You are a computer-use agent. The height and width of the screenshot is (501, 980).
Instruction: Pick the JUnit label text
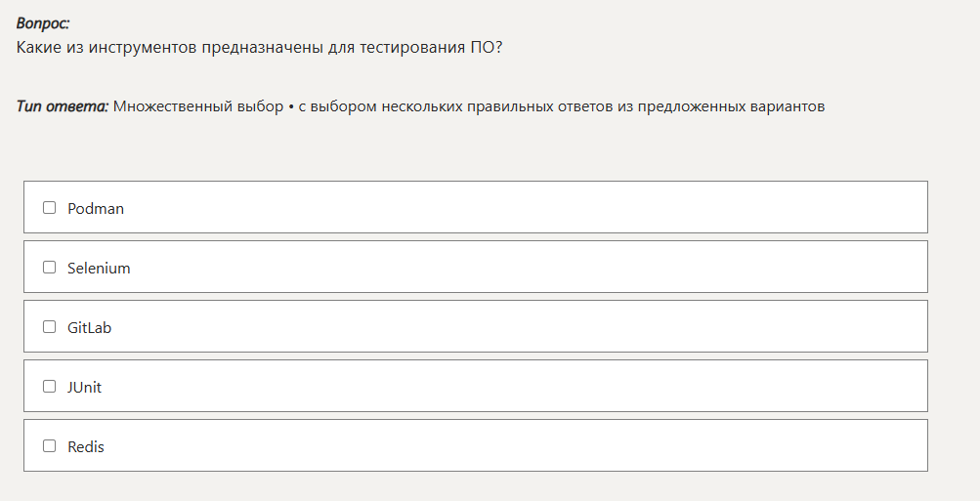coord(85,388)
